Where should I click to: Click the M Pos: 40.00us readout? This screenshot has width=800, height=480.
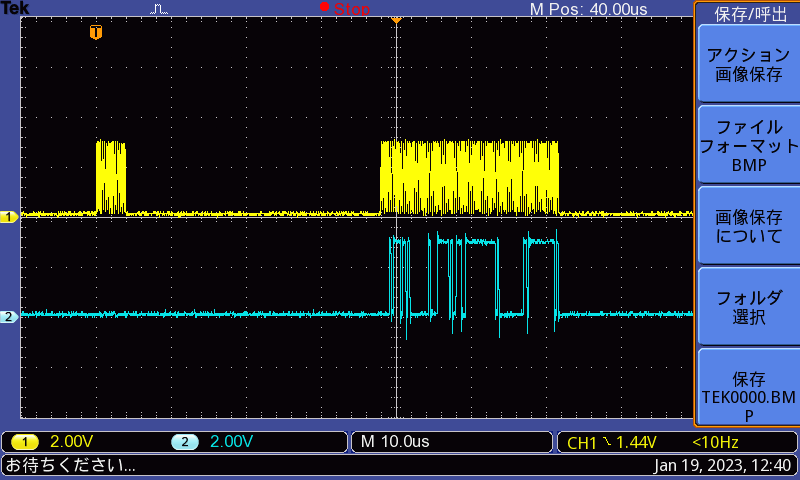(x=588, y=9)
